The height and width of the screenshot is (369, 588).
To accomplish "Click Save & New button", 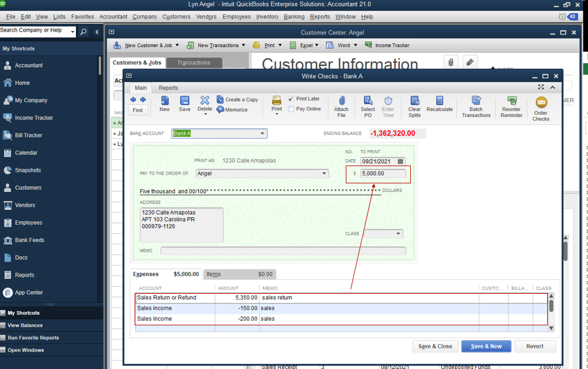I will 486,347.
